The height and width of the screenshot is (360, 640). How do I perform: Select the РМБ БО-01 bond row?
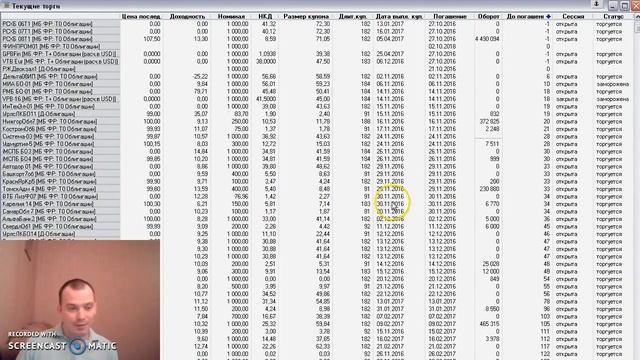click(60, 91)
